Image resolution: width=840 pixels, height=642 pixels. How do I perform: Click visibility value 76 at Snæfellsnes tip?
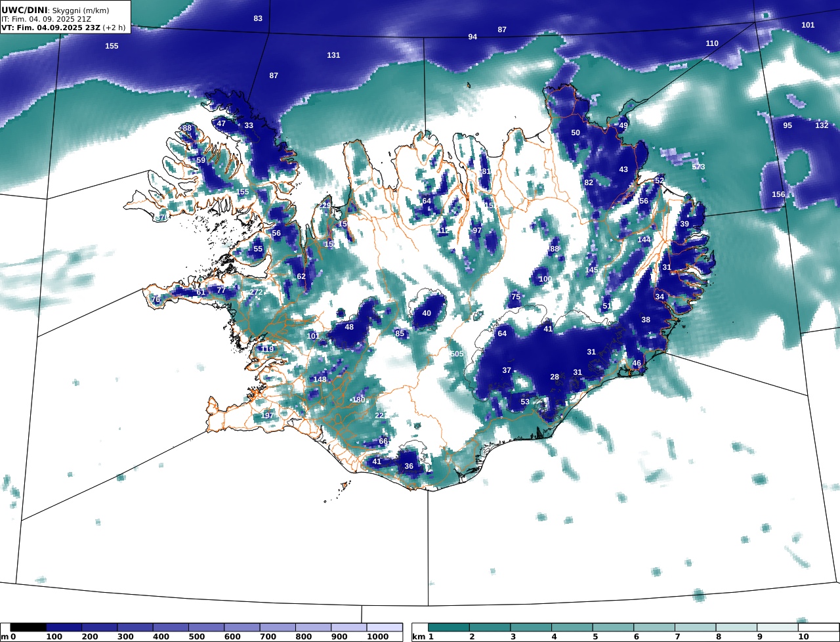pos(156,299)
